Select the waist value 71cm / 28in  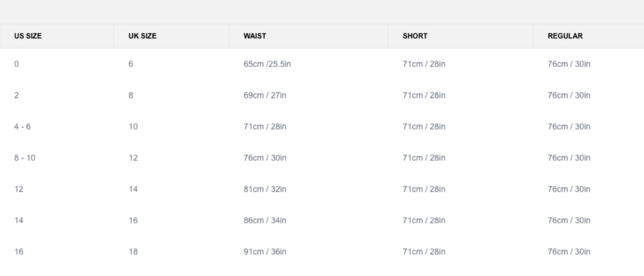tap(265, 127)
